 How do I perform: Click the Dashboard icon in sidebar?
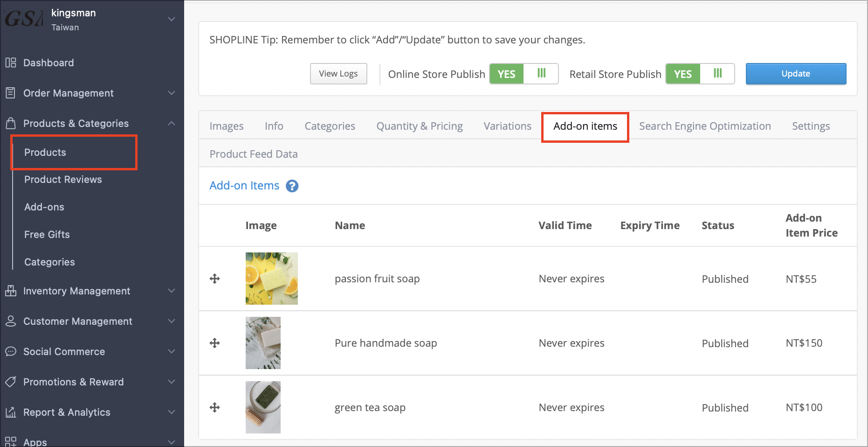(11, 63)
